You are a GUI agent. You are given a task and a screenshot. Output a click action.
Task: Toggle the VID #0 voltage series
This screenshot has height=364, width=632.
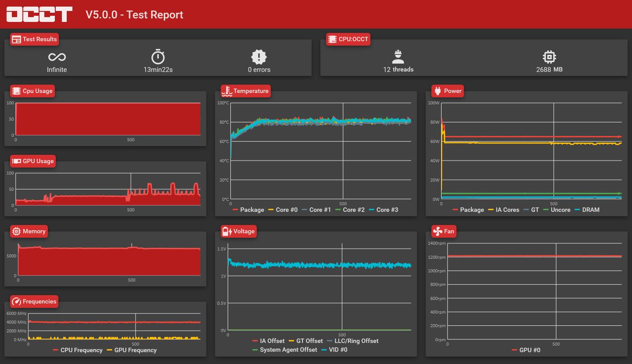tap(334, 350)
